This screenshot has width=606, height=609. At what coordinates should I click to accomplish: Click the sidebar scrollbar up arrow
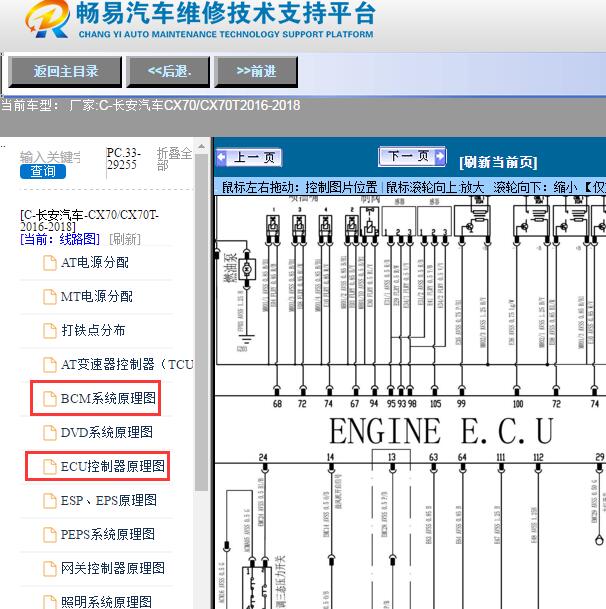[x=201, y=147]
